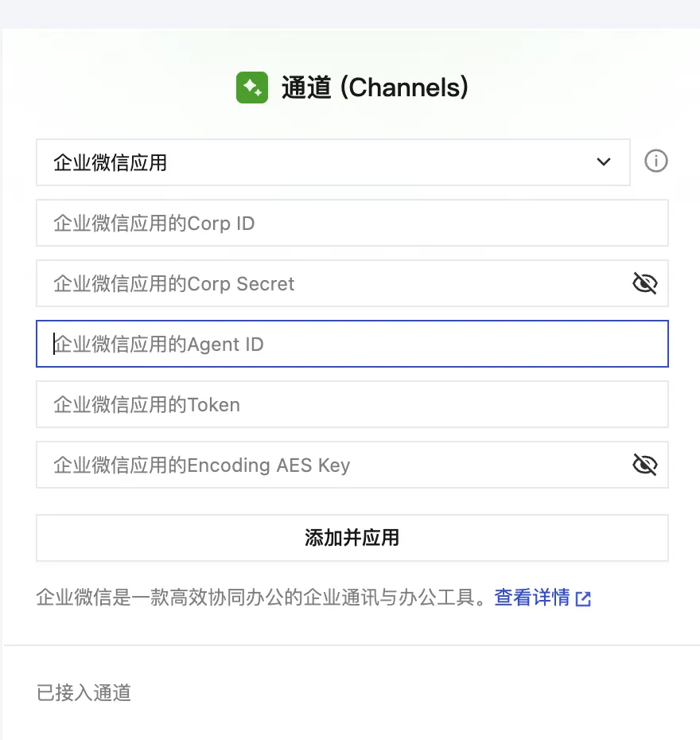The image size is (700, 740).
Task: Click the 通道 (Channels) heading text
Action: tap(375, 88)
